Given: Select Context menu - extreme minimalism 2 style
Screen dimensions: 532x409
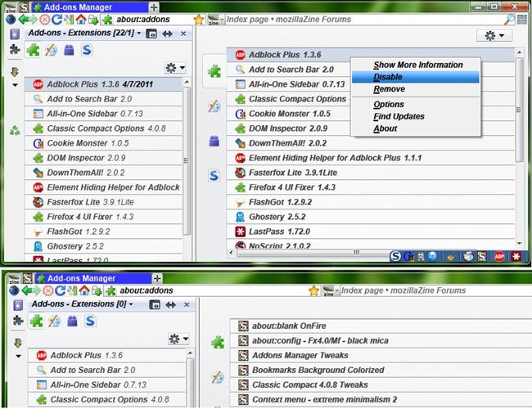Looking at the screenshot, I should coord(381,399).
